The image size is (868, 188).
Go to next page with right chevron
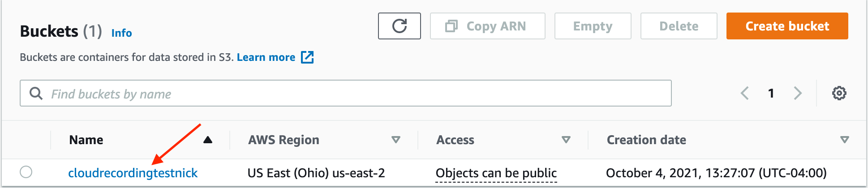tap(797, 93)
